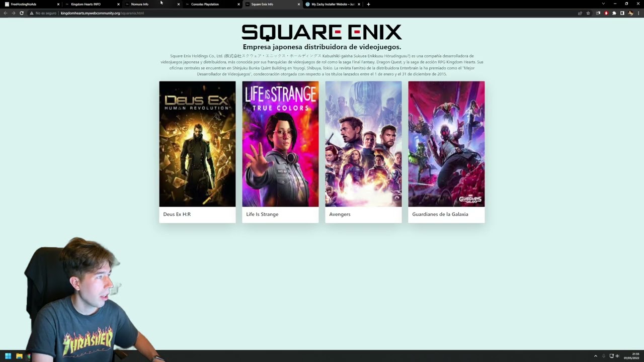Open the taskbar volume control
Viewport: 644px width, 362px height.
tap(619, 356)
